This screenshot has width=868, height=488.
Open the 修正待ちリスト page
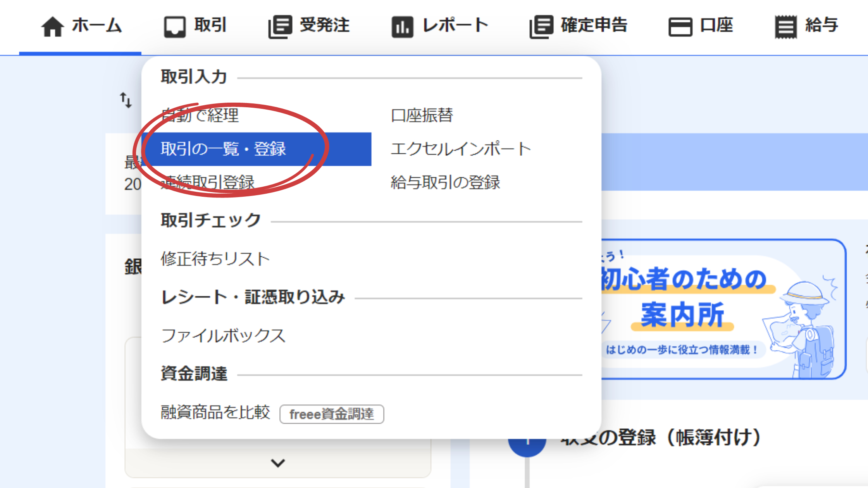coord(214,259)
